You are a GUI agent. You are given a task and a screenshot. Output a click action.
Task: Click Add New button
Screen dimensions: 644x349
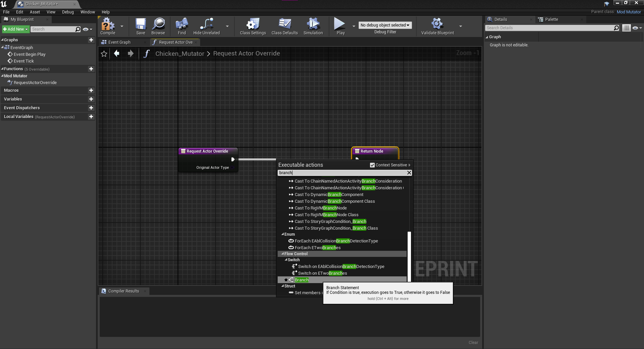(x=16, y=29)
